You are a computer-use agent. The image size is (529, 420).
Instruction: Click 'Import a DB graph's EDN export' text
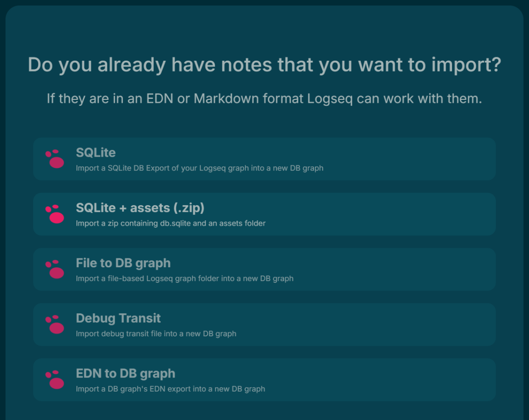click(x=170, y=389)
